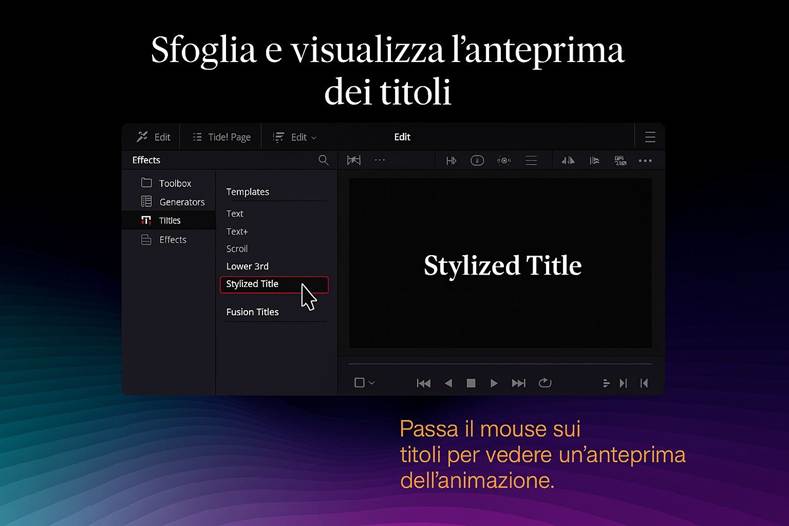Click the mirrored triangles flip icon
Viewport: 789px width, 526px height.
point(568,161)
